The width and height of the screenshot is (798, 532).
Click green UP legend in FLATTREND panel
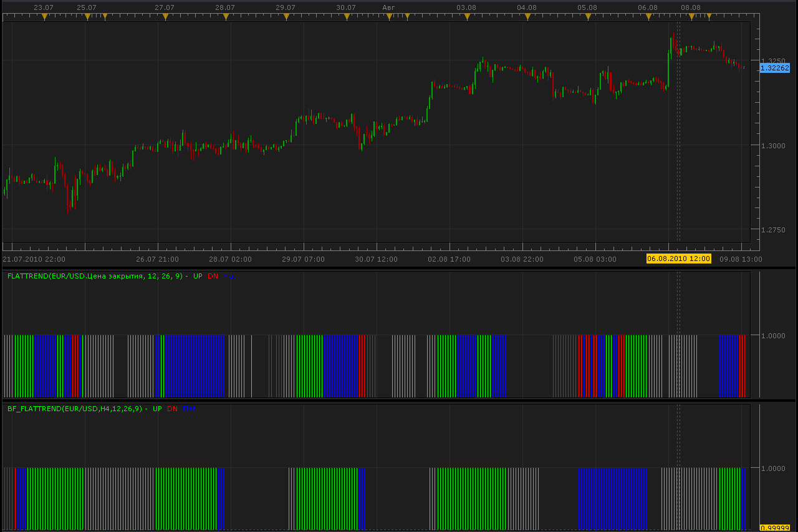198,275
